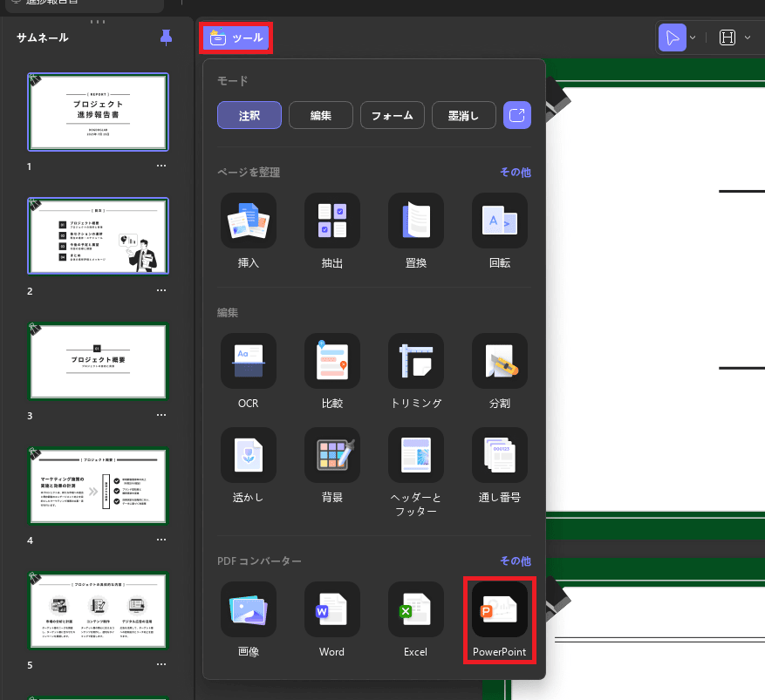Open page 1 thumbnail options menu
The width and height of the screenshot is (765, 700).
click(x=161, y=166)
